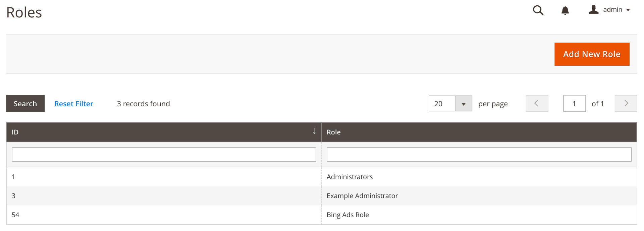Focus the ID filter input field

(164, 155)
